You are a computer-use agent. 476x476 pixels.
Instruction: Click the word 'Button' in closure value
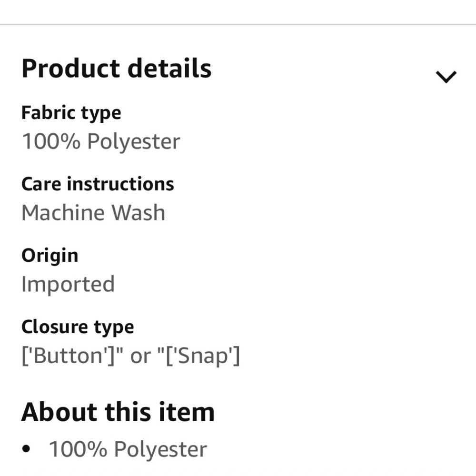tap(68, 356)
